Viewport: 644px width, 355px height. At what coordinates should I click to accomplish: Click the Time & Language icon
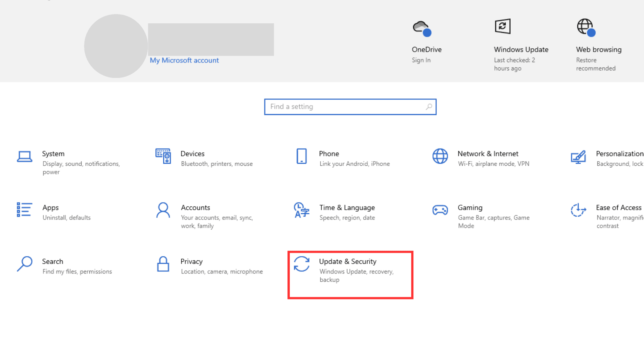(302, 210)
